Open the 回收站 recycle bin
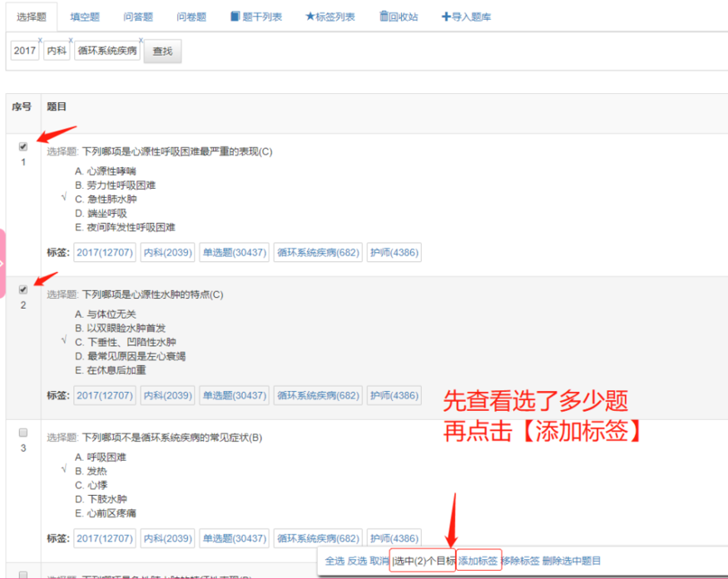The height and width of the screenshot is (579, 728). (x=399, y=17)
